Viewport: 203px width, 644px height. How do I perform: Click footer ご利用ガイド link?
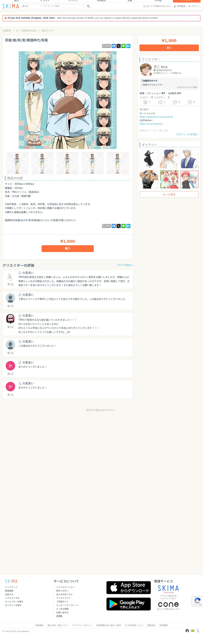point(62,602)
